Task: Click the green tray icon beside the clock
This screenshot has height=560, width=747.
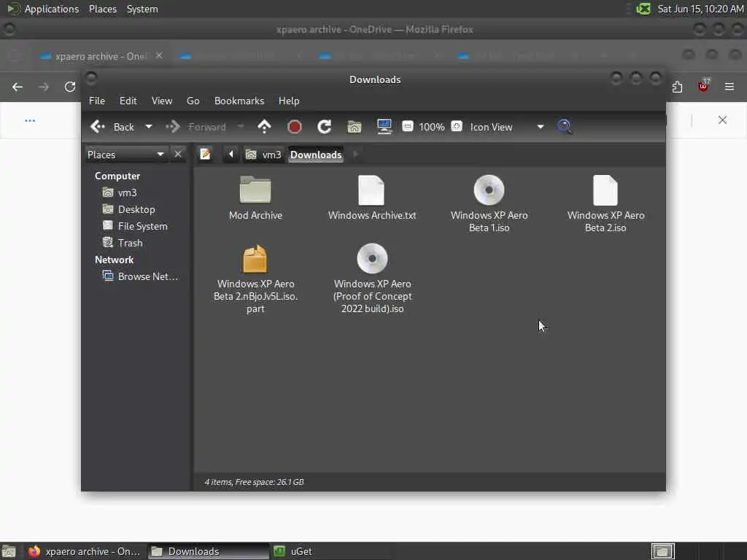Action: point(643,9)
